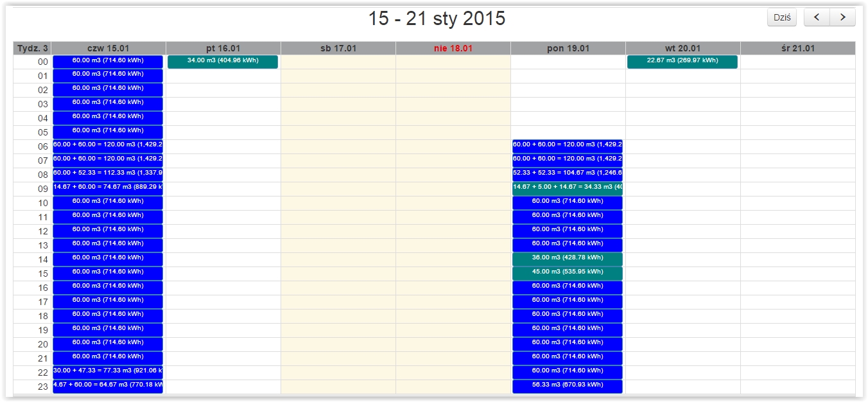Open the 14.67 + 5.00 + 14.67 = 34.33 m3 event

pos(568,189)
